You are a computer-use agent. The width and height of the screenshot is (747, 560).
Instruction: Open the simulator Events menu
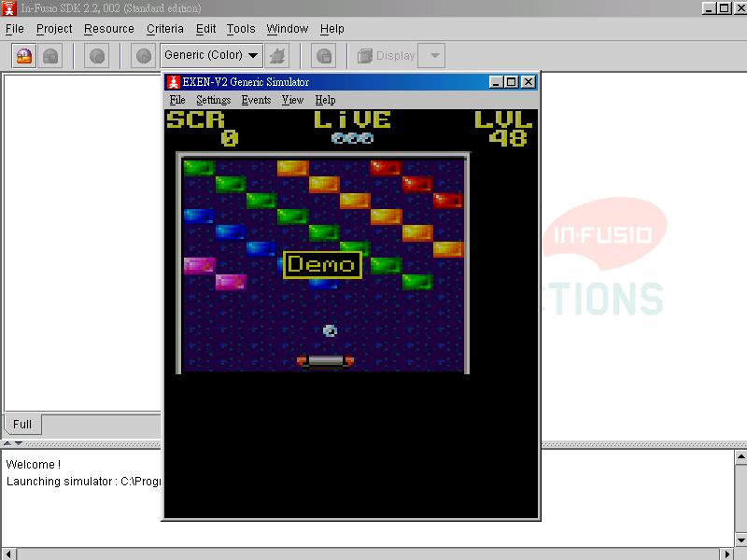click(256, 100)
